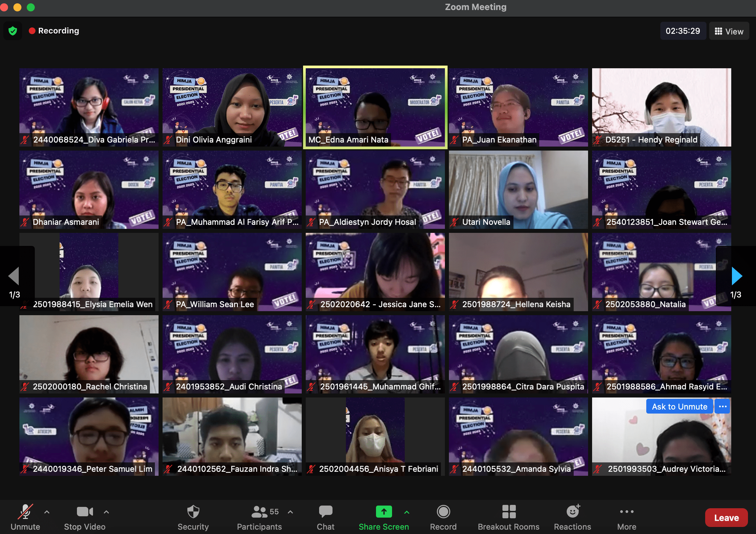Click Ask to Unmute on Audrey's tile
756x534 pixels.
pos(679,407)
